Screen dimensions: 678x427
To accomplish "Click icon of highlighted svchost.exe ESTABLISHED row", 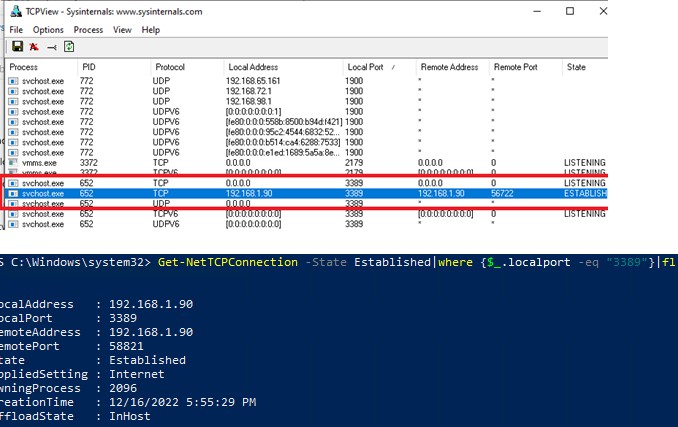I will pyautogui.click(x=13, y=193).
